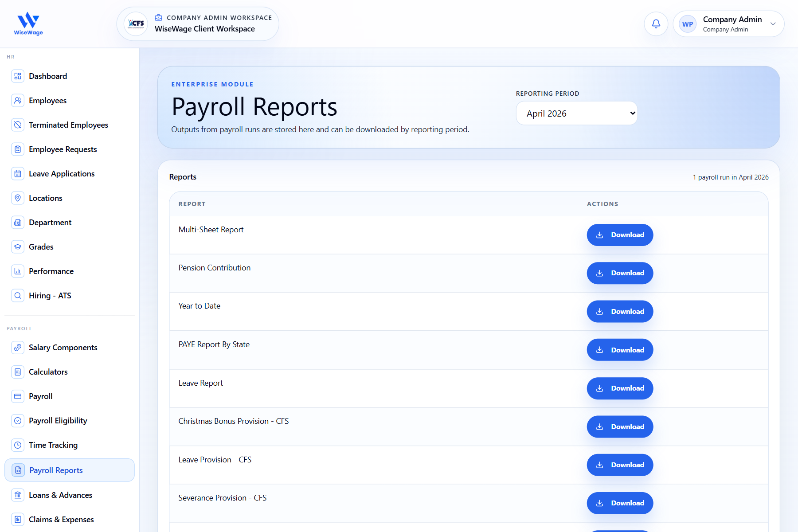Viewport: 798px width, 532px height.
Task: Click the WP avatar badge
Action: (688, 24)
